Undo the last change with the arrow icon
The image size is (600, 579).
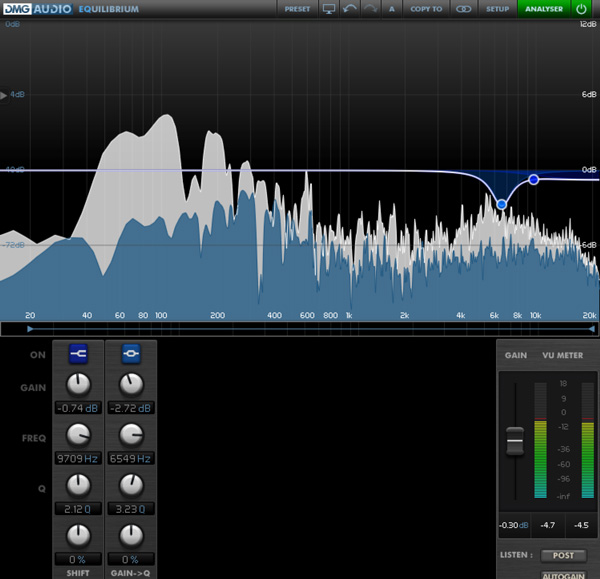350,9
